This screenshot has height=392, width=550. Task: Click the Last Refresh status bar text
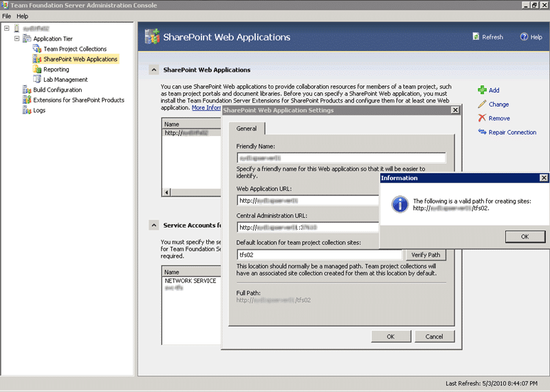tap(492, 383)
